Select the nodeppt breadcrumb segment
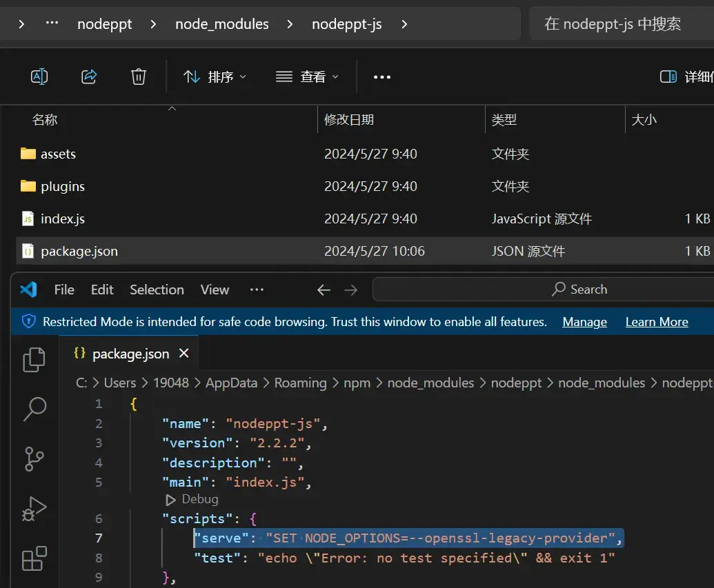Viewport: 714px width, 588px height. tap(105, 23)
